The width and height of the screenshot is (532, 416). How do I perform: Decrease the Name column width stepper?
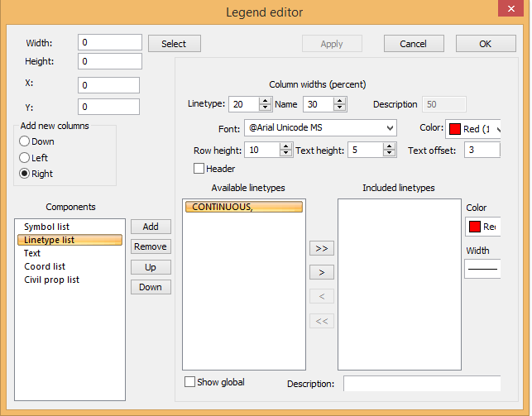click(x=339, y=108)
